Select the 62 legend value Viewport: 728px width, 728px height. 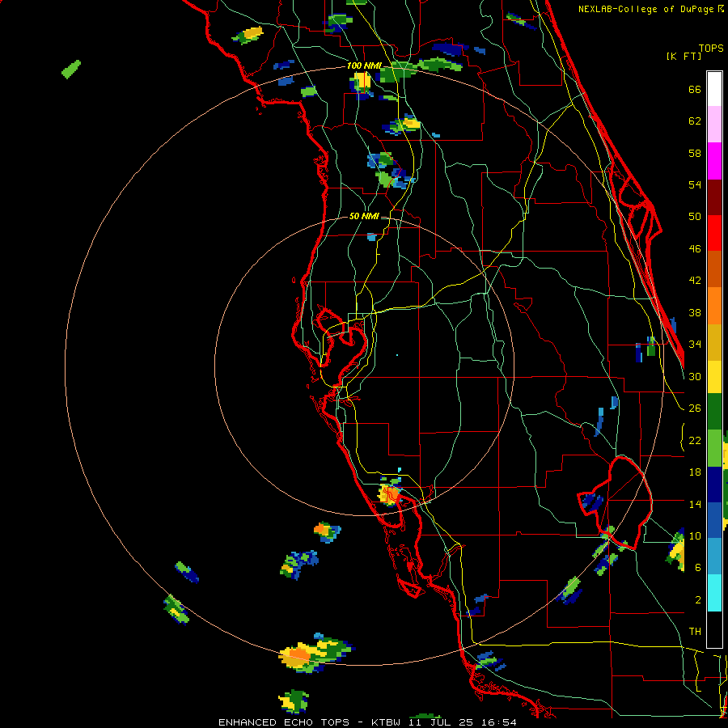click(695, 121)
